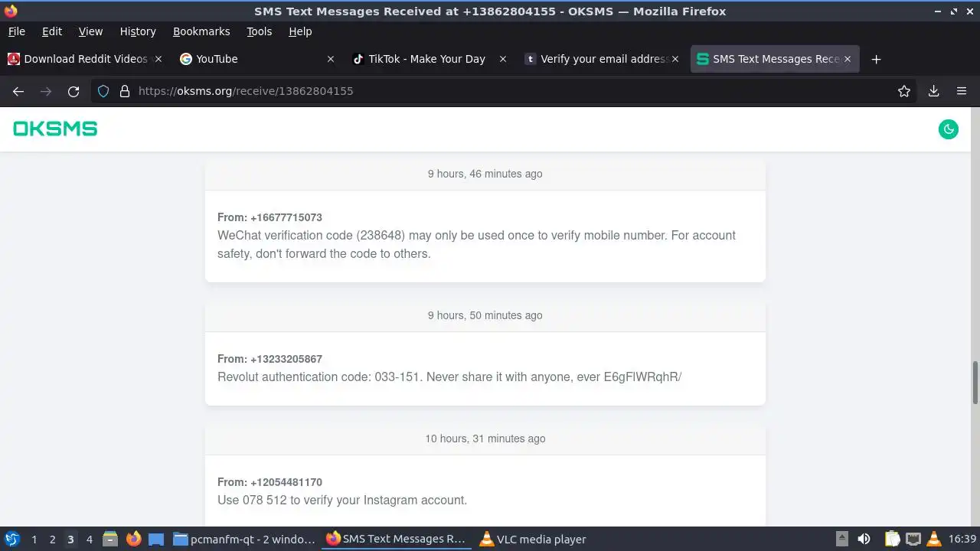Click the taskbar clock showing 16:39
Screen dimensions: 980x551
tap(962, 539)
